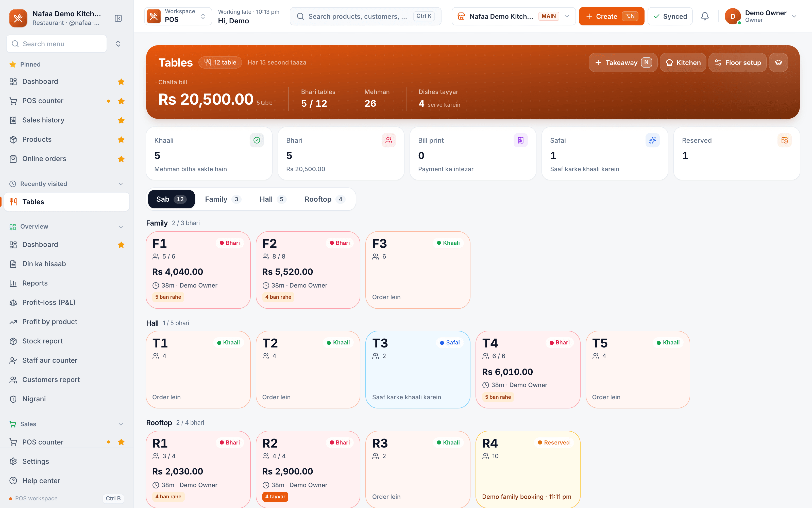Click the Takeaway button

click(623, 62)
